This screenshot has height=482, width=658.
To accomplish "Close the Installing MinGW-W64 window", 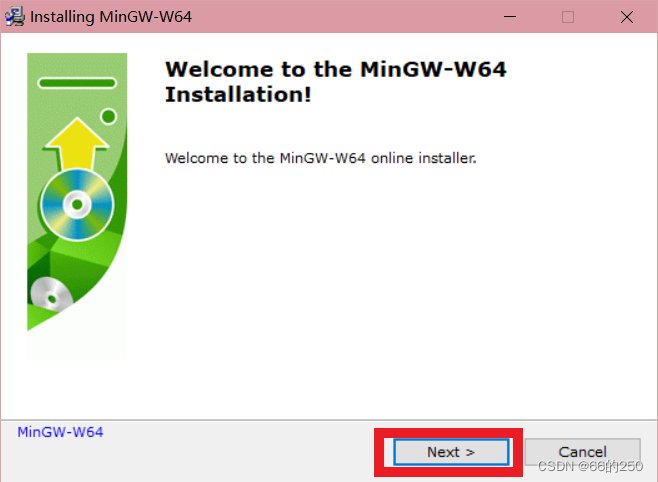I will click(627, 17).
